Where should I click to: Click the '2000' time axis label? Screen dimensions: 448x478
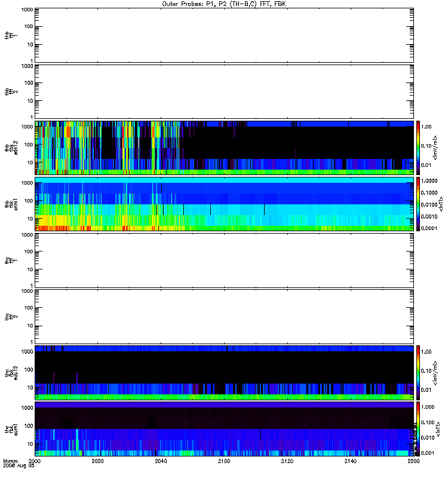click(35, 461)
